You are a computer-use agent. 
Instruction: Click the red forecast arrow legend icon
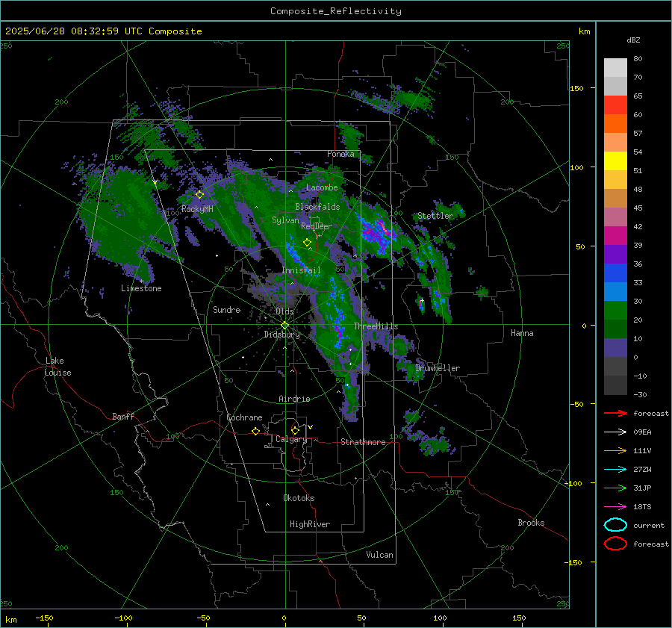615,413
